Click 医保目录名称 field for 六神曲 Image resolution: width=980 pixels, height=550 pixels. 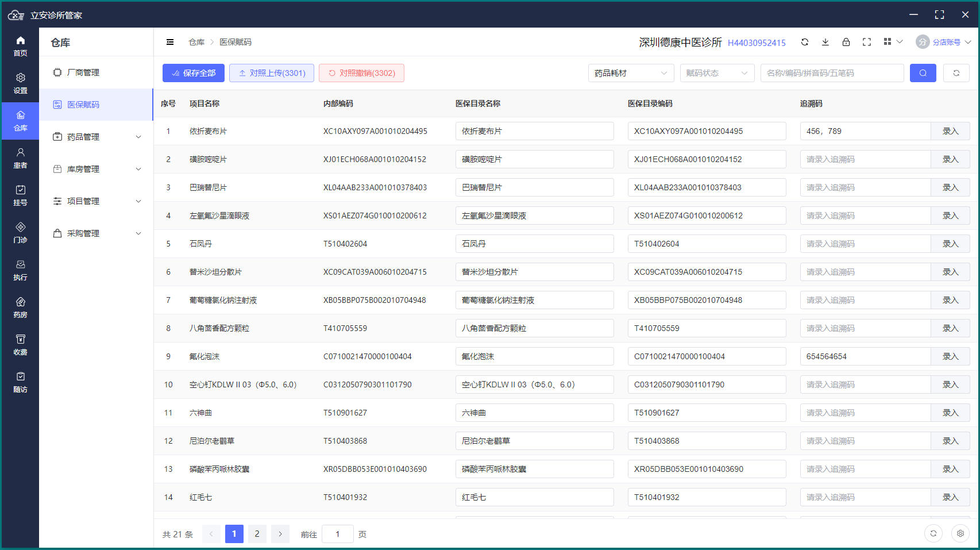click(x=534, y=413)
